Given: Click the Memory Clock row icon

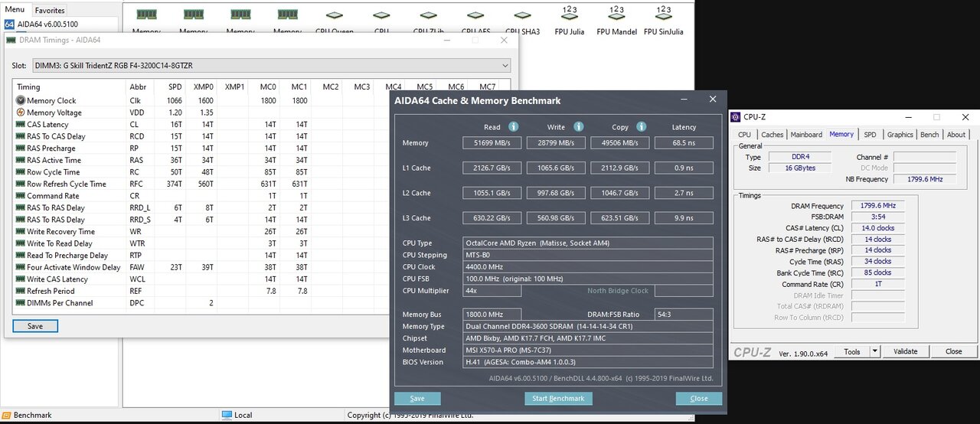Looking at the screenshot, I should 20,100.
